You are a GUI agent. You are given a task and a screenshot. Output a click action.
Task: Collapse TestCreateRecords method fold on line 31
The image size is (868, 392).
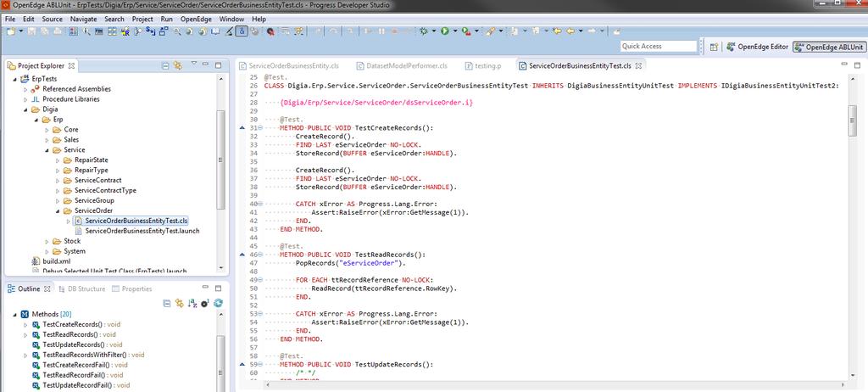pyautogui.click(x=260, y=128)
